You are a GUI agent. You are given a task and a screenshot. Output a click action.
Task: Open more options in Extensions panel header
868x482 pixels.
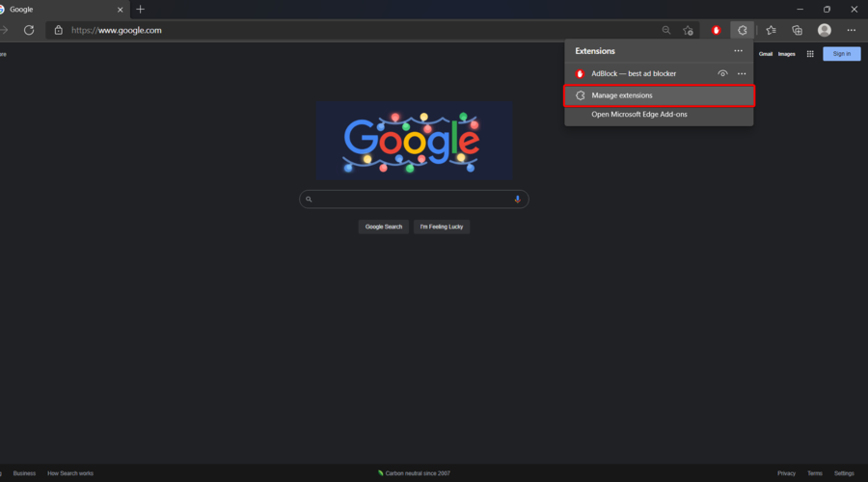pyautogui.click(x=738, y=51)
